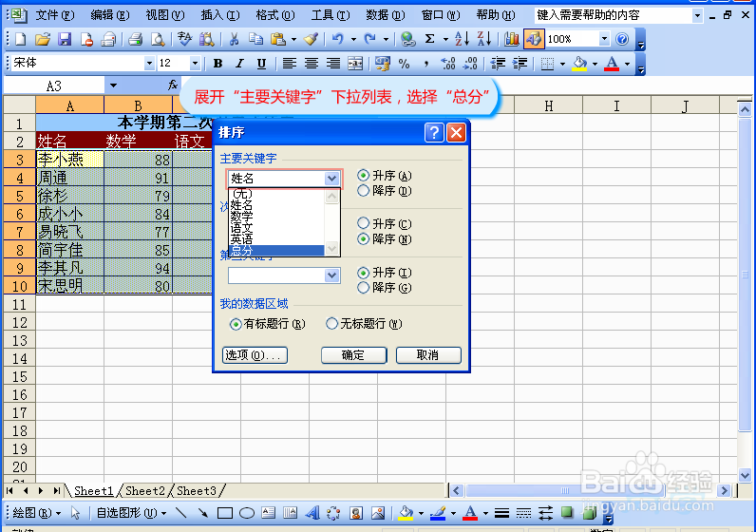Select secondary key Ascending (C) radio
The height and width of the screenshot is (532, 756).
tap(363, 223)
